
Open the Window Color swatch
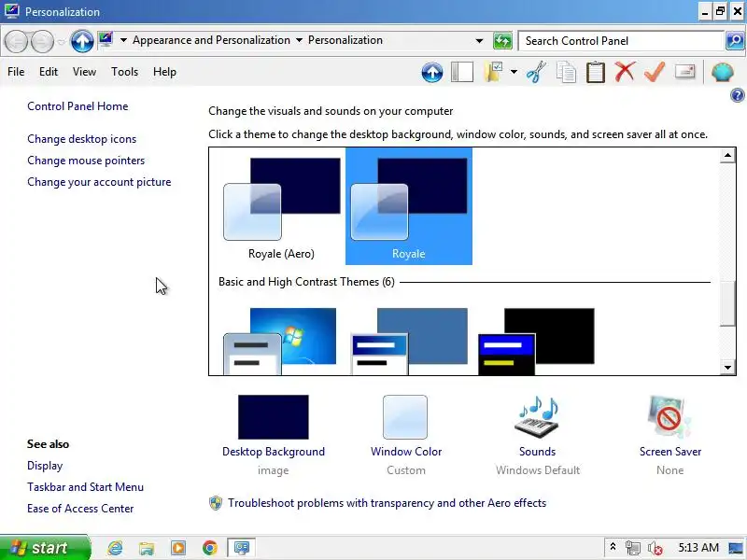click(405, 416)
